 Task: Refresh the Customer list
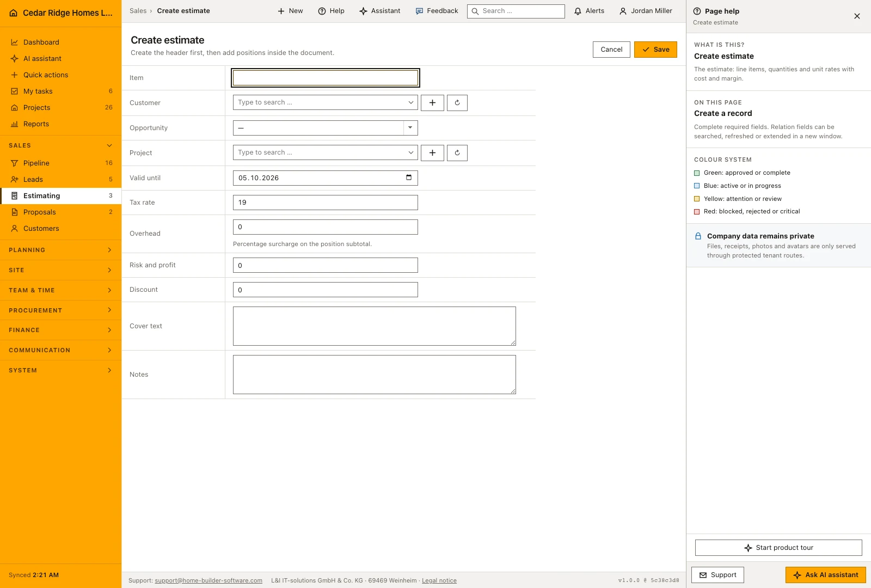[x=457, y=103]
